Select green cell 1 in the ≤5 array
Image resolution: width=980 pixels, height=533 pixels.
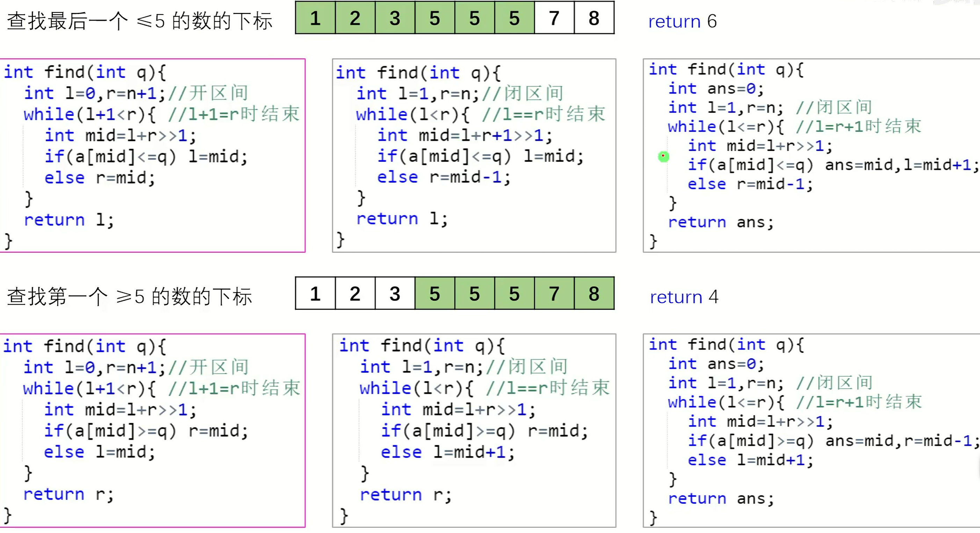315,18
